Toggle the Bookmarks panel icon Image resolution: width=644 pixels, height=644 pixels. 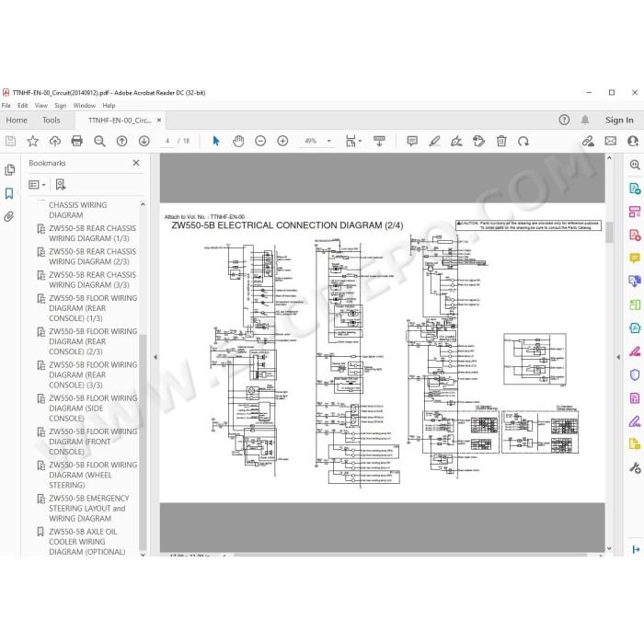9,193
